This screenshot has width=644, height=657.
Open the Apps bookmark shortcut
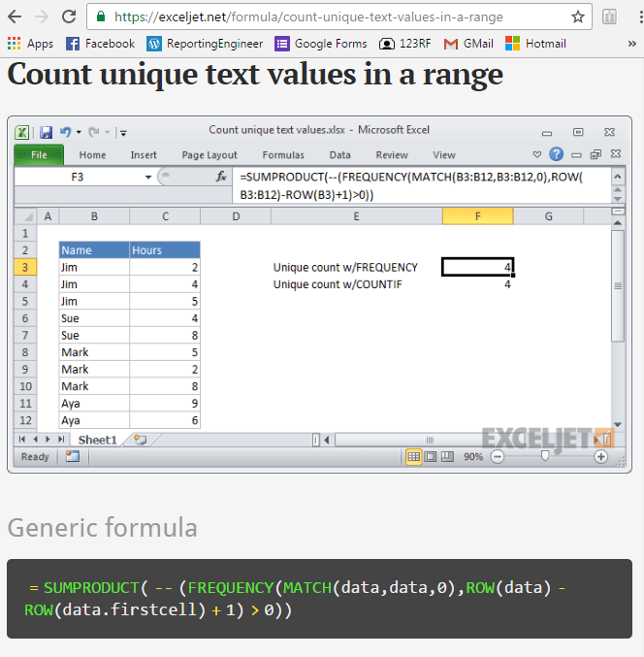[31, 44]
